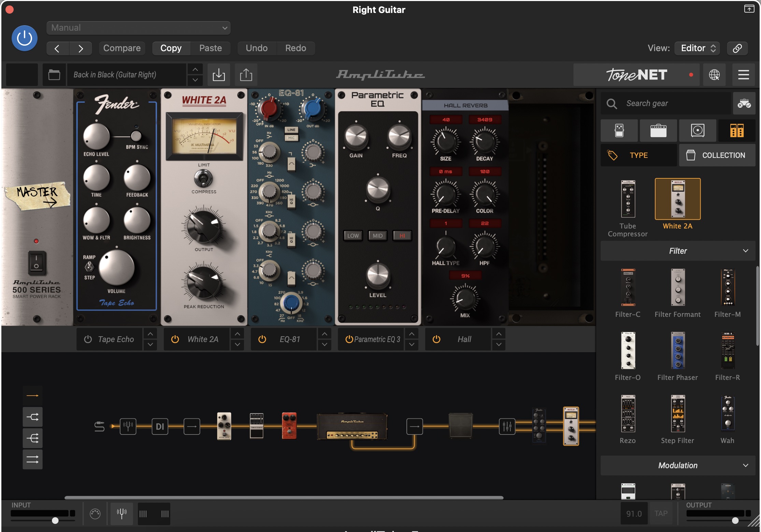
Task: Click the link chain icon
Action: pos(737,48)
